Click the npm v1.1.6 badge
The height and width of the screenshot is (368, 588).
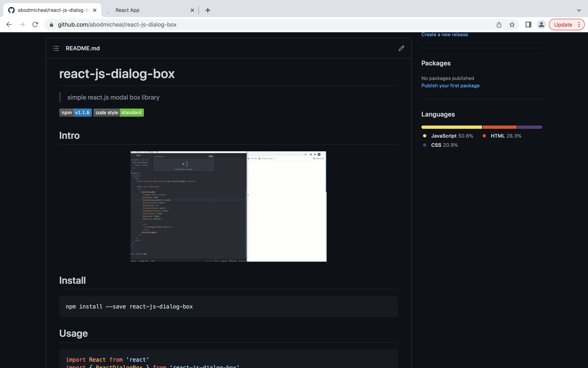[76, 113]
